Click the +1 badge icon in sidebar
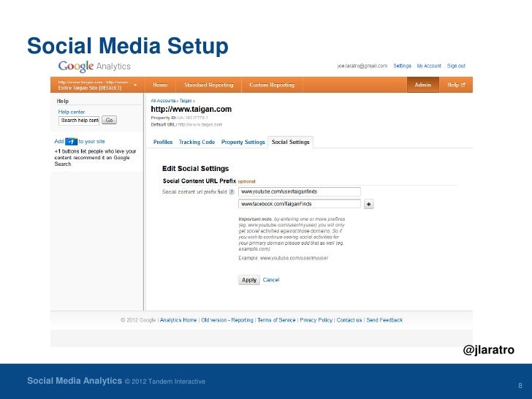Image resolution: width=532 pixels, height=399 pixels. [x=72, y=142]
